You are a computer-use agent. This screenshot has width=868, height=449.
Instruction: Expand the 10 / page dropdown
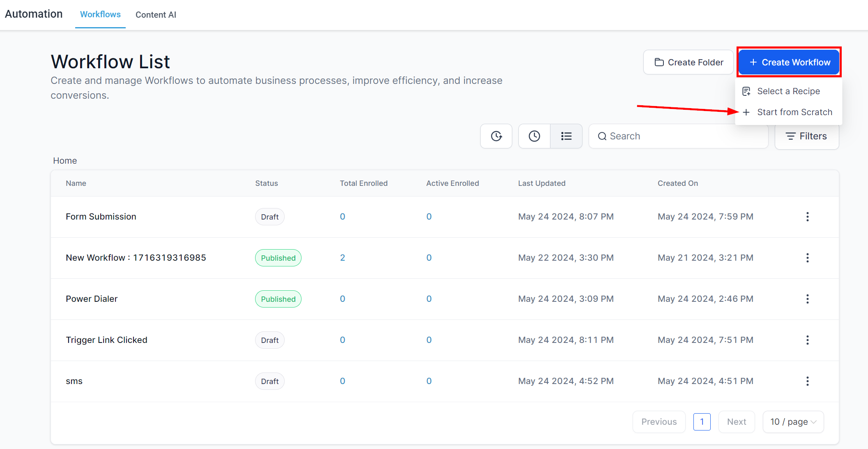pyautogui.click(x=793, y=422)
